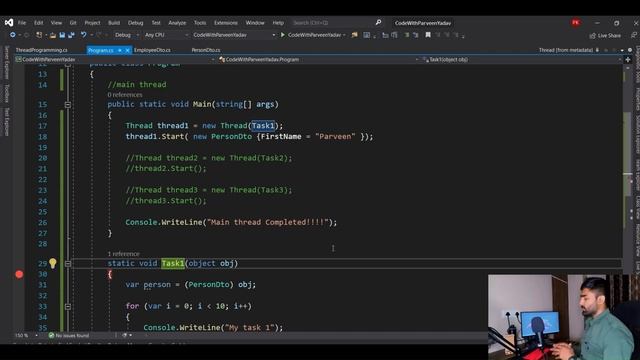The image size is (640, 360).
Task: Toggle pin on the Program.cs tab
Action: [x=120, y=50]
